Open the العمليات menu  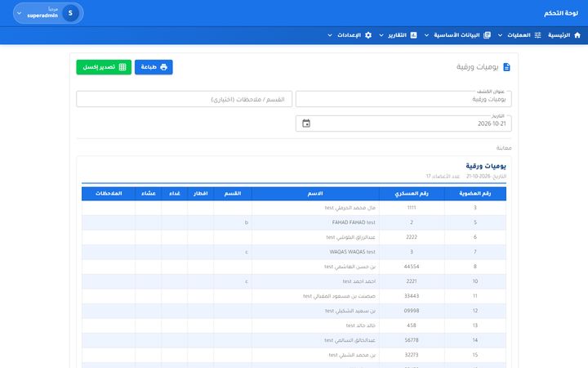tap(519, 35)
